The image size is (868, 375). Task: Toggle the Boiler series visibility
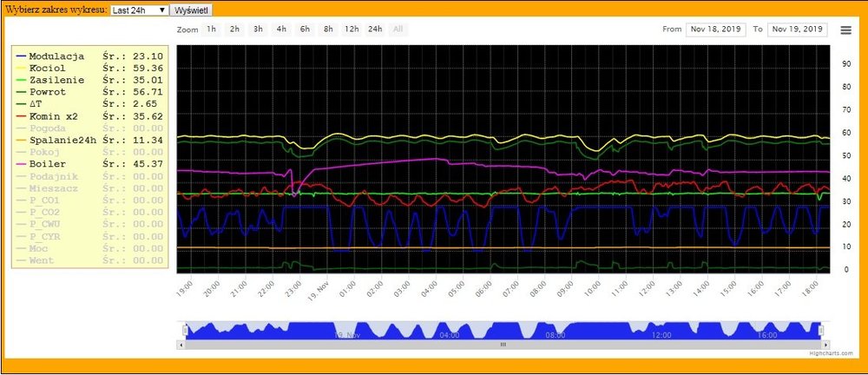tap(47, 165)
